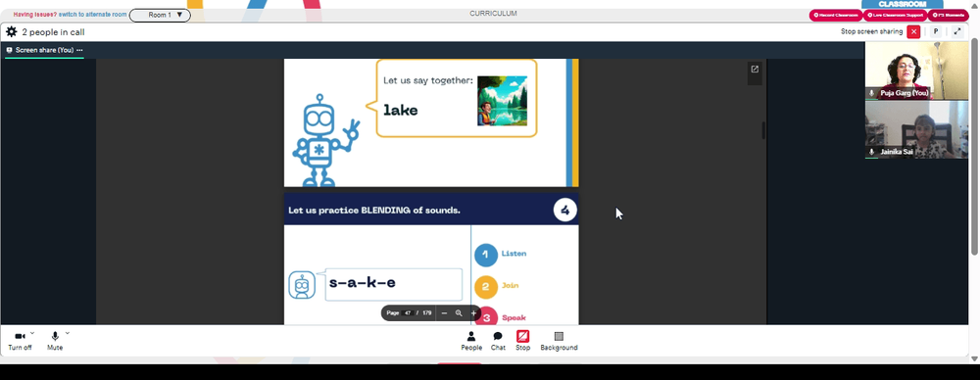Click the small robot icon beside s-a-k-e
Image resolution: width=980 pixels, height=380 pixels.
click(x=302, y=285)
